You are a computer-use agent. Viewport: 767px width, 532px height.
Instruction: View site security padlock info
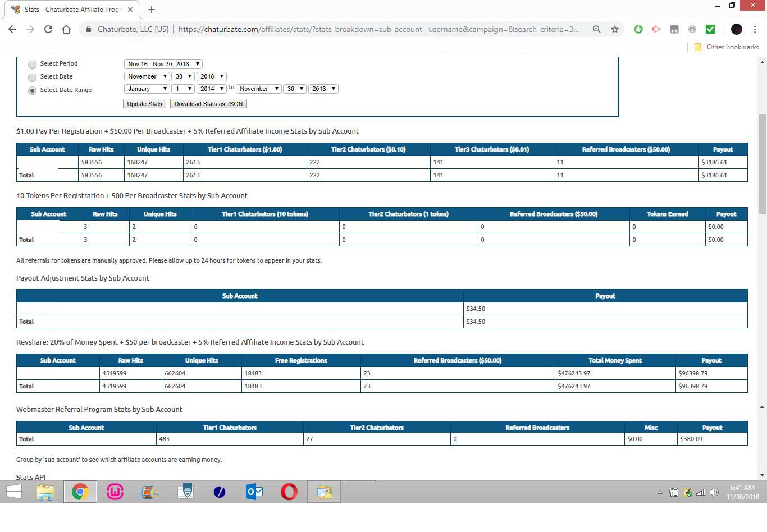[89, 29]
